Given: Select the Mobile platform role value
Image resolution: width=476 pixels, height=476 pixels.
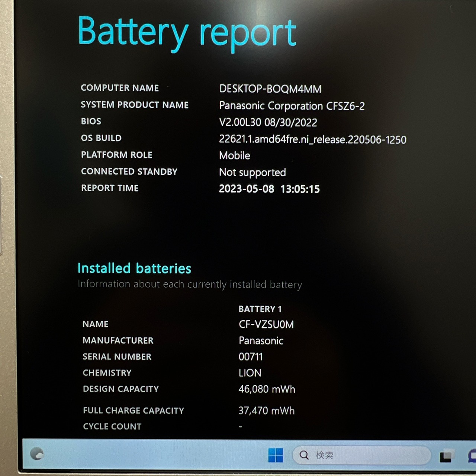Looking at the screenshot, I should click(x=234, y=155).
